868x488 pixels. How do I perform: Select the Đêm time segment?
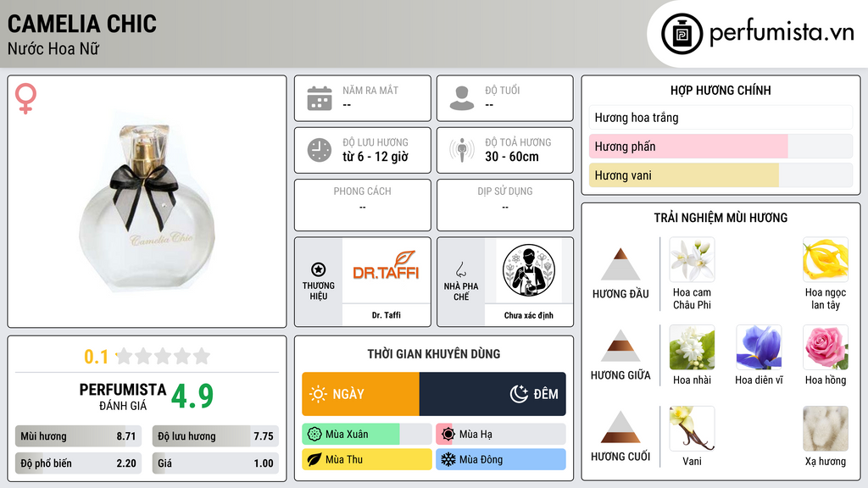coord(492,394)
